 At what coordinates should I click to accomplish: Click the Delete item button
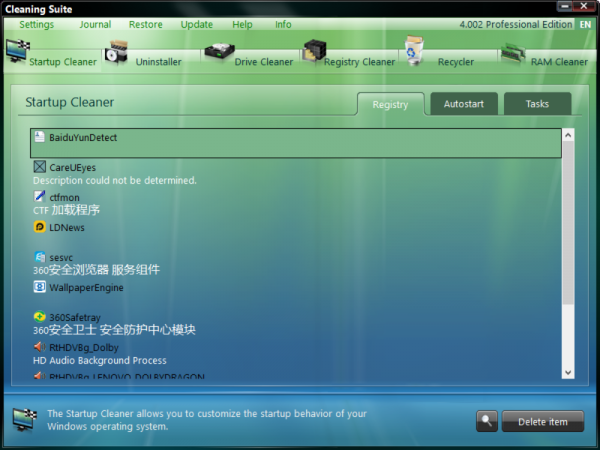tap(543, 421)
